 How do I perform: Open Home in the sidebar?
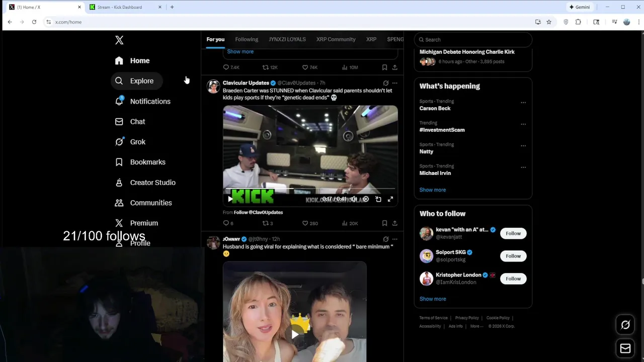(132, 61)
